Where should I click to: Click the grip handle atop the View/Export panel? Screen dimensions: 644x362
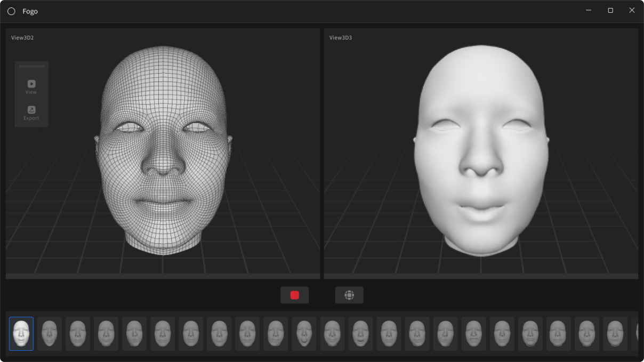pos(31,66)
